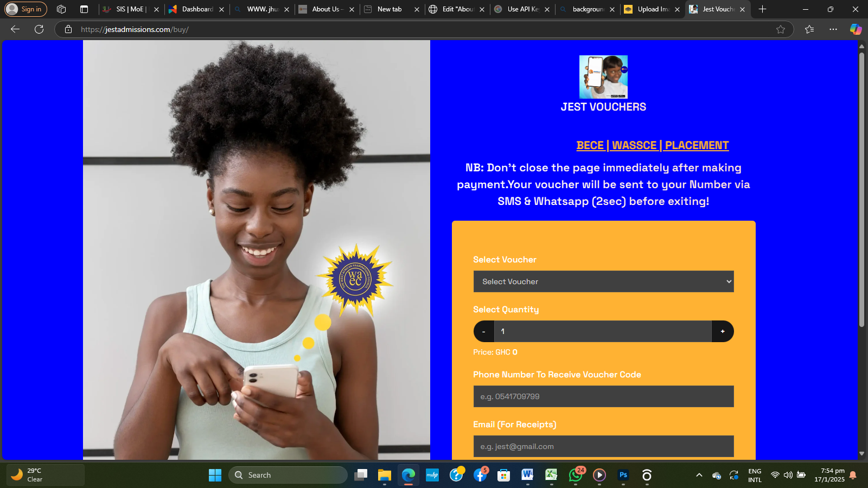The height and width of the screenshot is (488, 868).
Task: Open browser Settings and more menu
Action: pyautogui.click(x=833, y=29)
